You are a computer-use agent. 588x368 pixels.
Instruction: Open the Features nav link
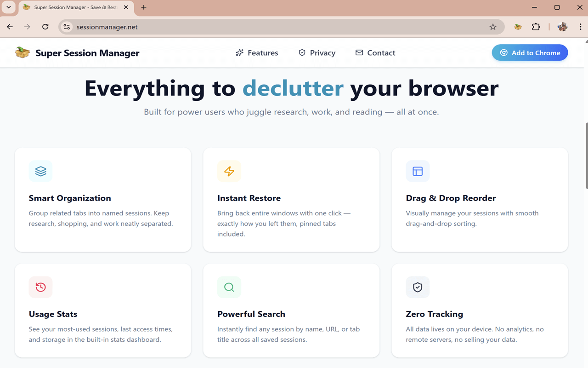coord(257,53)
